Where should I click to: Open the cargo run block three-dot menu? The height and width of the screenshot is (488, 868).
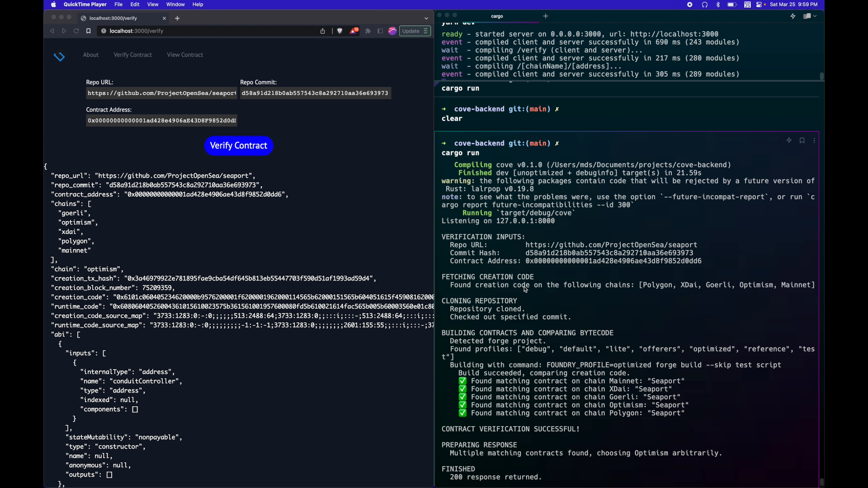(x=814, y=141)
